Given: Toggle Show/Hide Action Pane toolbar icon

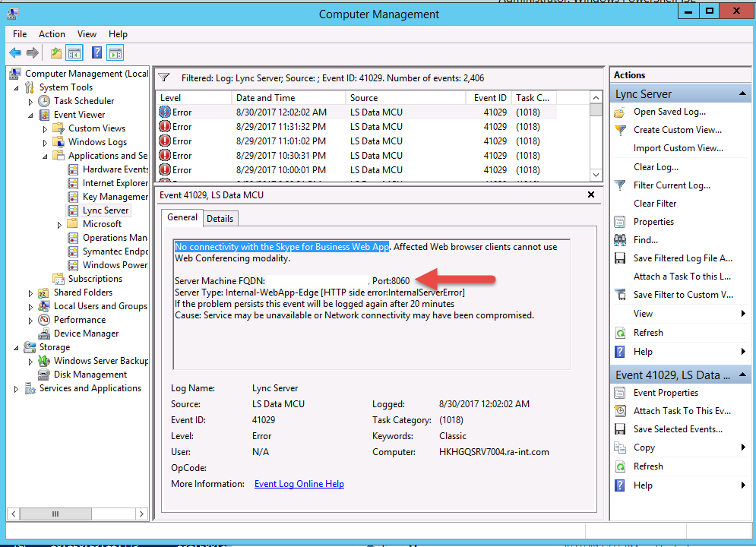Looking at the screenshot, I should point(115,53).
